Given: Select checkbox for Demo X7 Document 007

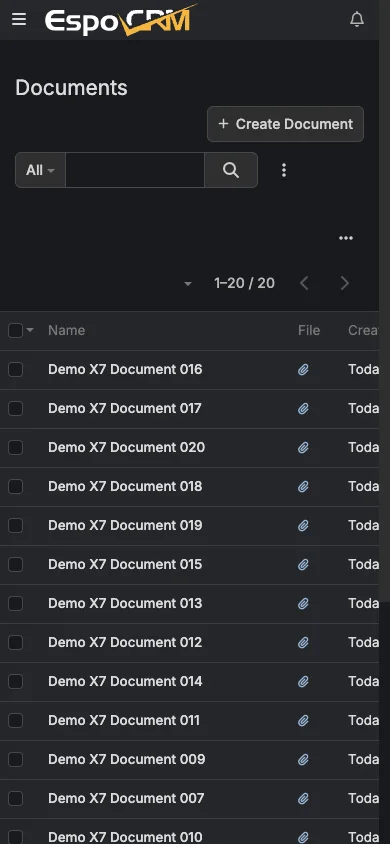Looking at the screenshot, I should pos(16,798).
